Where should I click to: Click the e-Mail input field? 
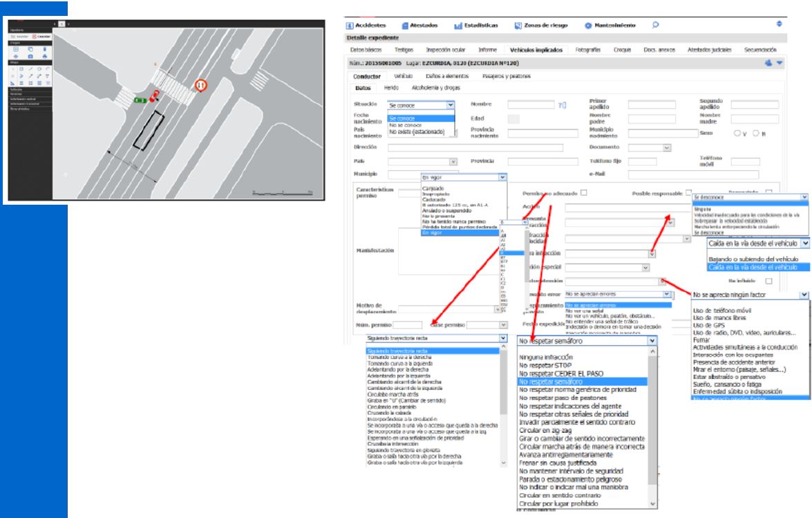pyautogui.click(x=693, y=174)
